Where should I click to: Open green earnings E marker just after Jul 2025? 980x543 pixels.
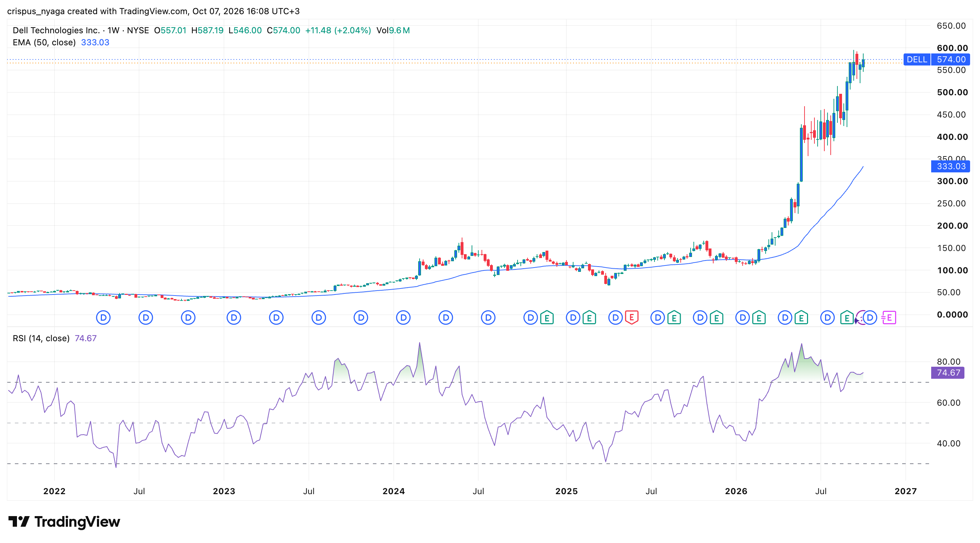(x=674, y=318)
